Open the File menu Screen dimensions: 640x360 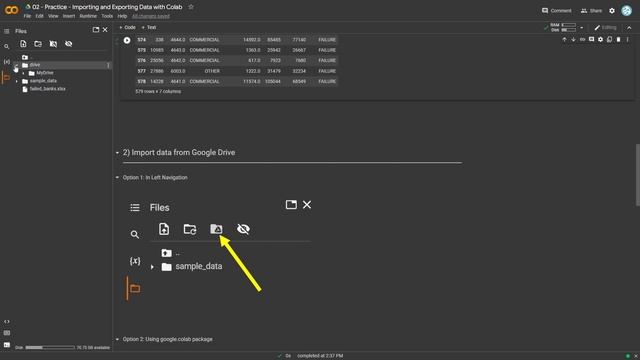(27, 16)
